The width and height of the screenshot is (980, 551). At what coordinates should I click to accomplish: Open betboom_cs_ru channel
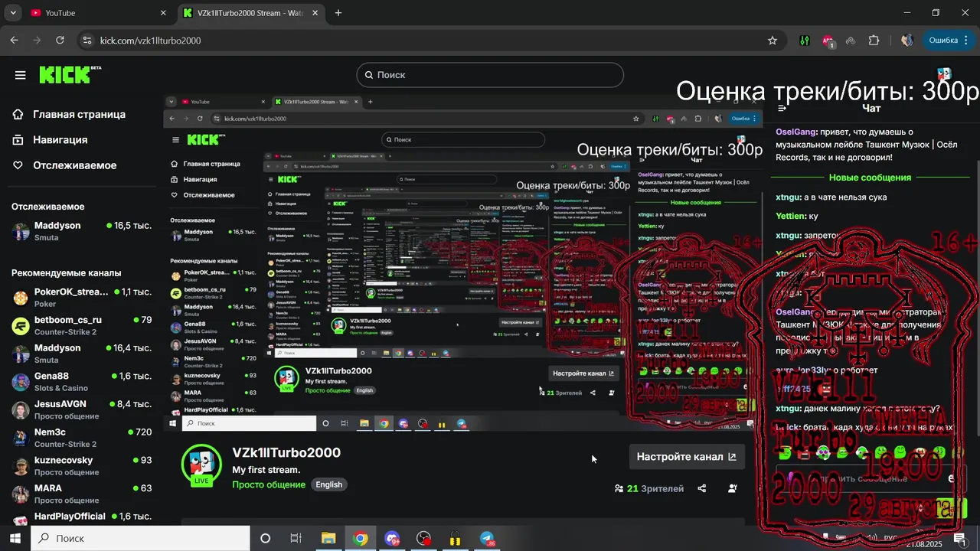click(82, 325)
